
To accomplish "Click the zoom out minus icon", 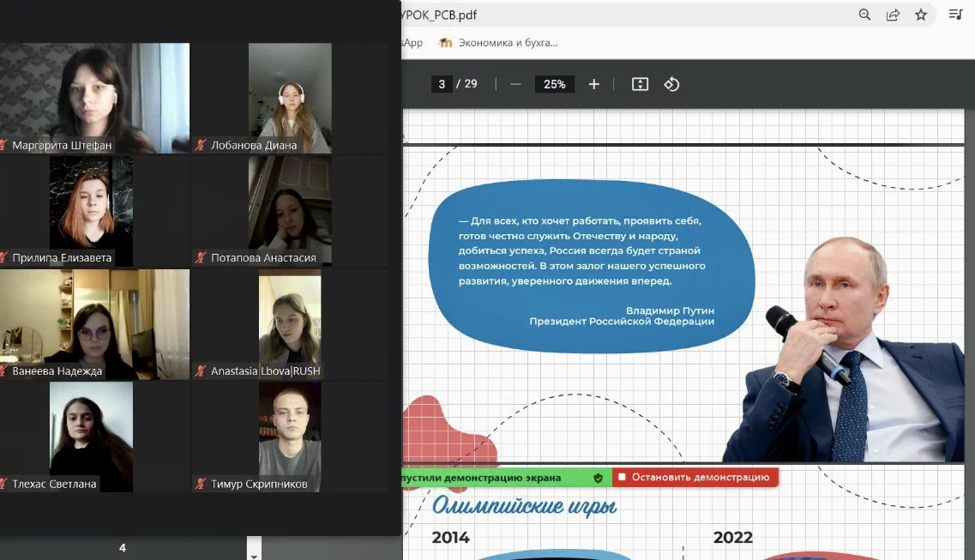I will pyautogui.click(x=515, y=85).
